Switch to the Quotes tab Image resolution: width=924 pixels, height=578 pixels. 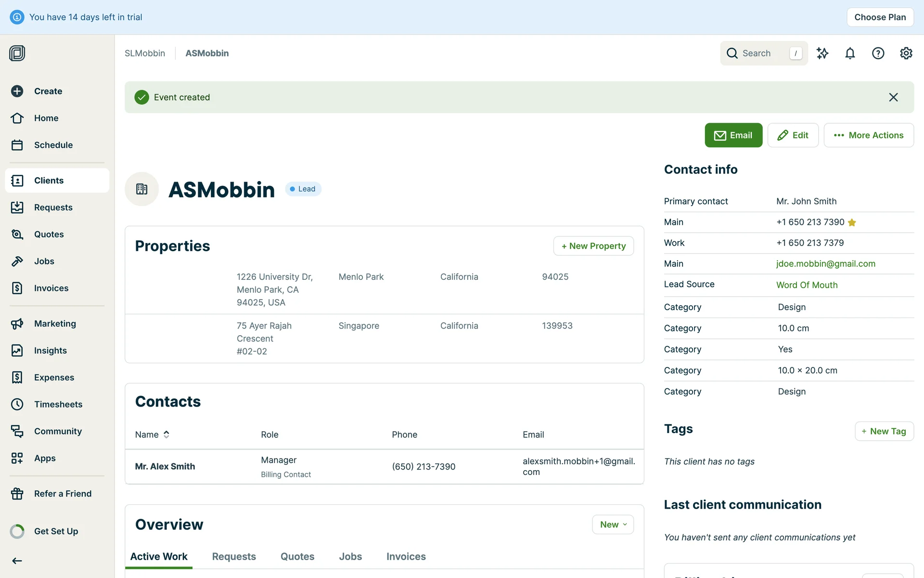[297, 556]
